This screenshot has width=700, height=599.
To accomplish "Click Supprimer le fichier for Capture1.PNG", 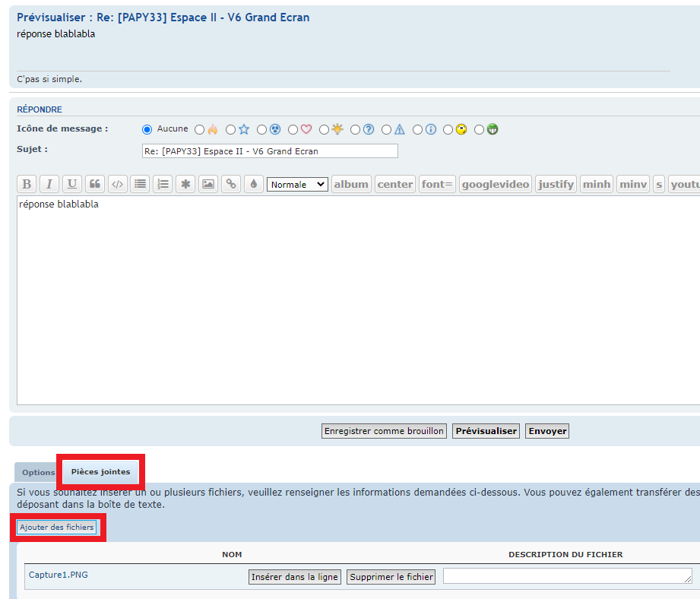I will [391, 577].
